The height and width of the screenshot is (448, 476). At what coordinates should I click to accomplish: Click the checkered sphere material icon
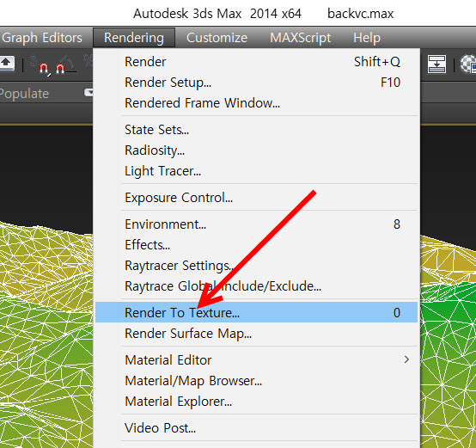[x=468, y=64]
